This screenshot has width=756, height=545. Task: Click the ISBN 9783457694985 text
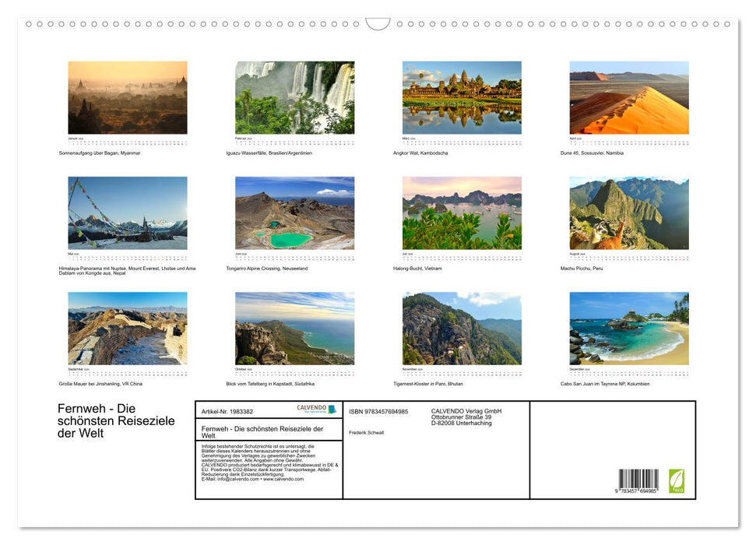379,411
